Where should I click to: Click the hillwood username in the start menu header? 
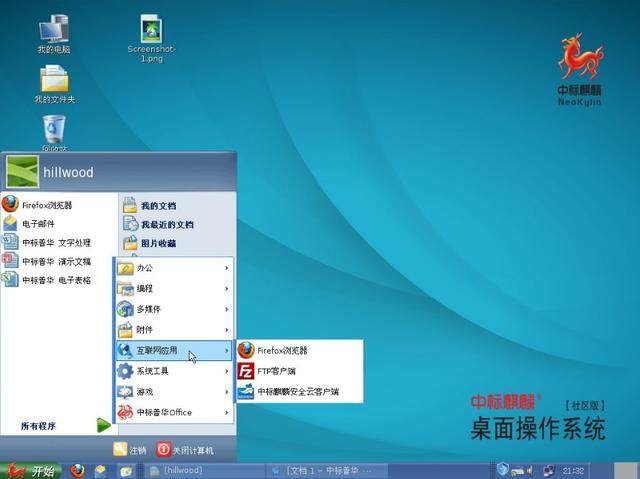click(69, 172)
